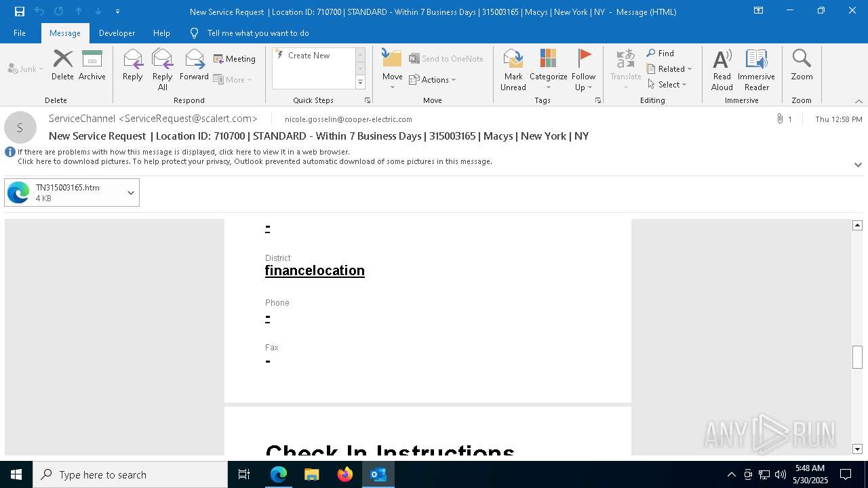Click view in web browser info message
The height and width of the screenshot is (488, 868).
pyautogui.click(x=184, y=152)
